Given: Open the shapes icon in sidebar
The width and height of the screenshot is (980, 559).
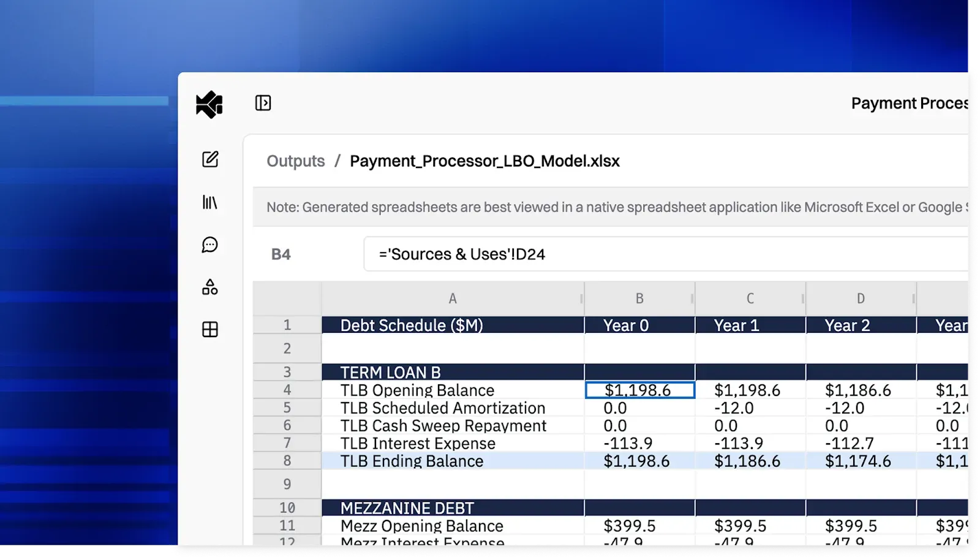Looking at the screenshot, I should (x=210, y=287).
